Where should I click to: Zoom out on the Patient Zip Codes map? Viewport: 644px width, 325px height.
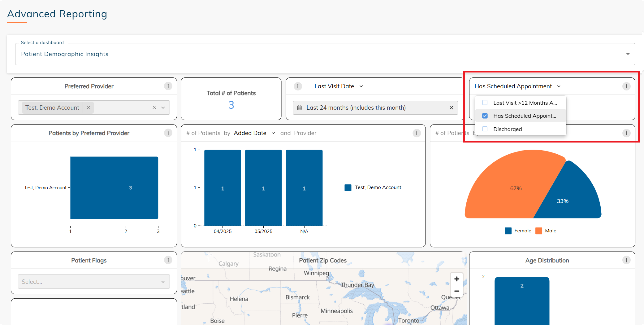point(456,291)
